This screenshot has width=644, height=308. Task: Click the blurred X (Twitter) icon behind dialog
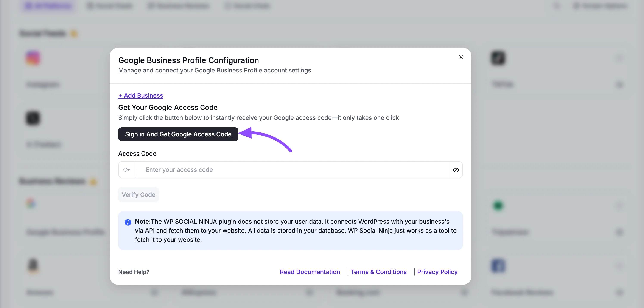pyautogui.click(x=33, y=118)
